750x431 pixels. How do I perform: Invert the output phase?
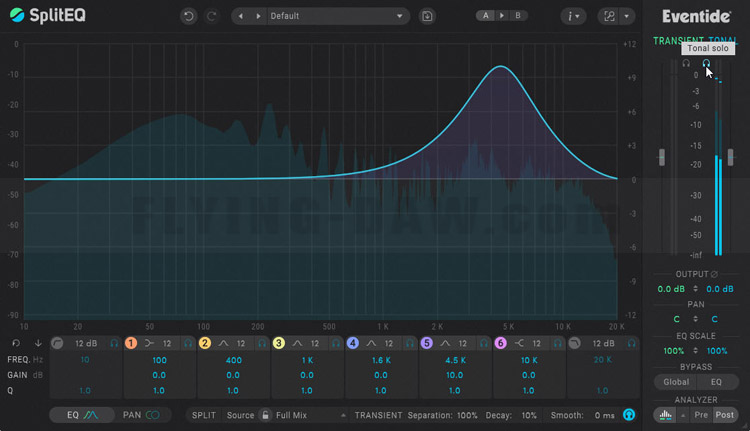click(714, 274)
